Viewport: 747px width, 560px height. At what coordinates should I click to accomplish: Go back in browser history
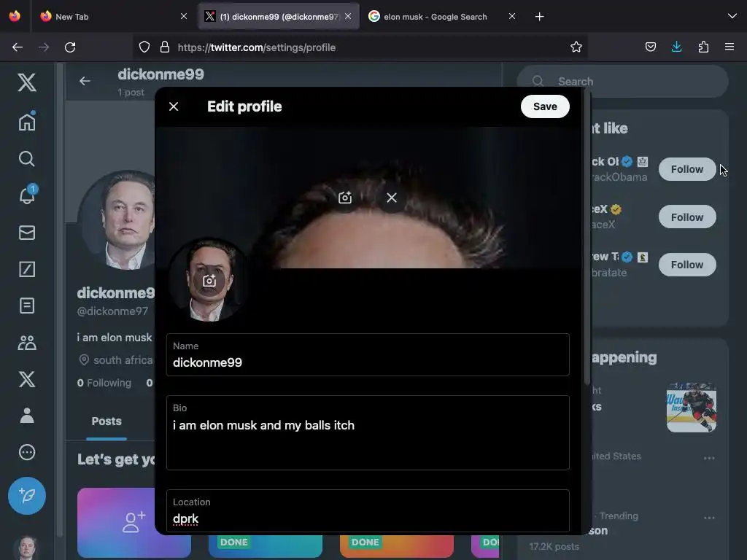[18, 47]
